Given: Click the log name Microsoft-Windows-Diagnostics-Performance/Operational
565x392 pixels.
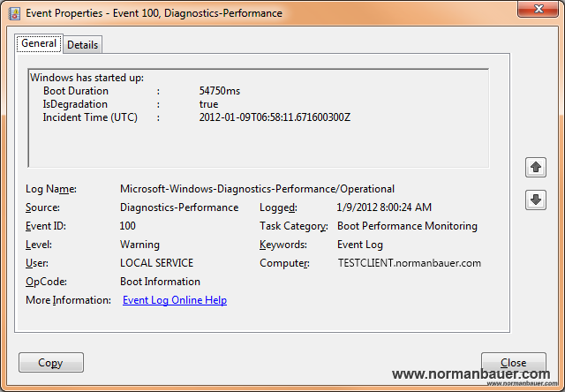Looking at the screenshot, I should 257,189.
